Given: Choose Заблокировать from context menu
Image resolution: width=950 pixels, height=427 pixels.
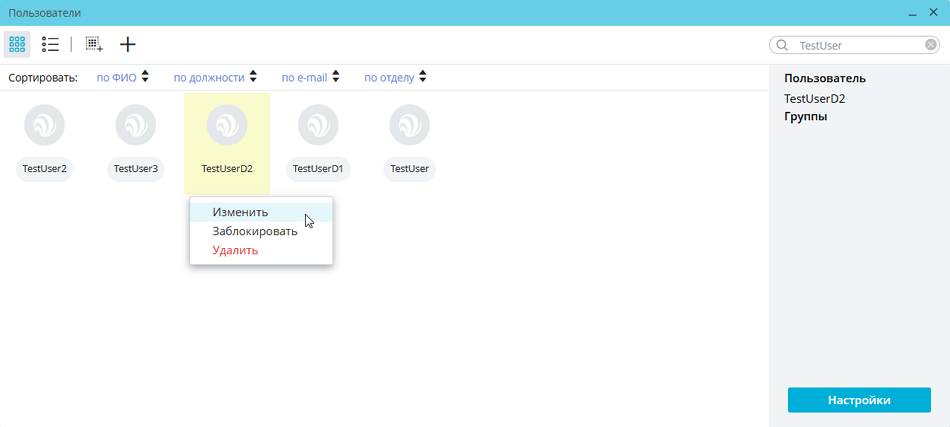Looking at the screenshot, I should click(254, 231).
